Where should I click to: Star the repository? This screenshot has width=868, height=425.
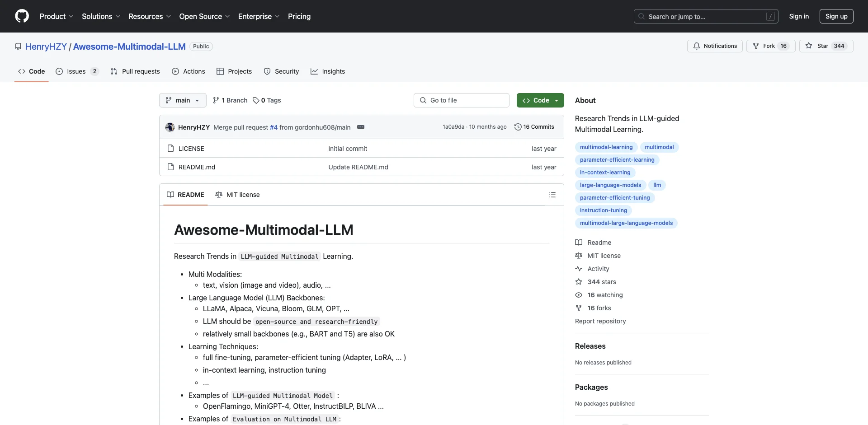click(x=826, y=46)
